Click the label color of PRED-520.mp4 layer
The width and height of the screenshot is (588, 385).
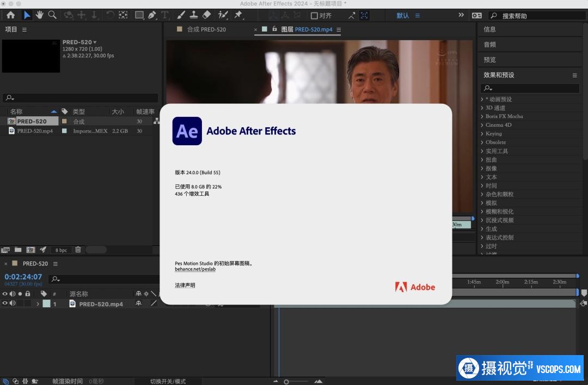coord(46,304)
